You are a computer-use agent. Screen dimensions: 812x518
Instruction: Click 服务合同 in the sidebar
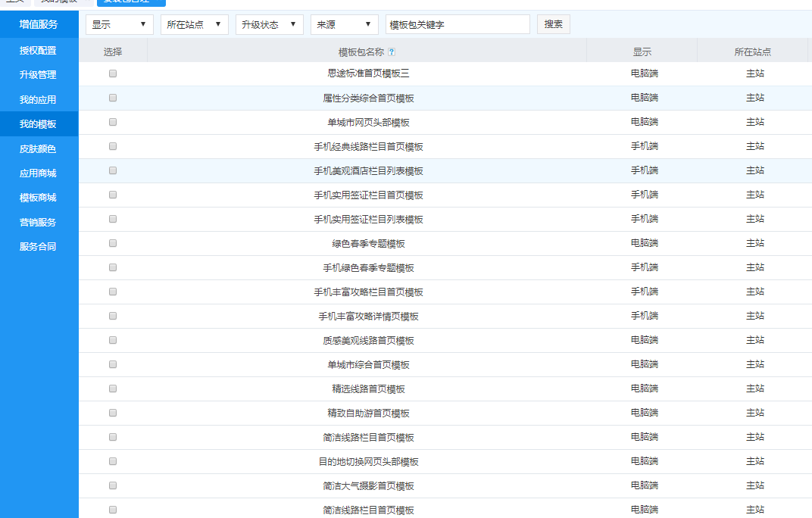point(38,247)
